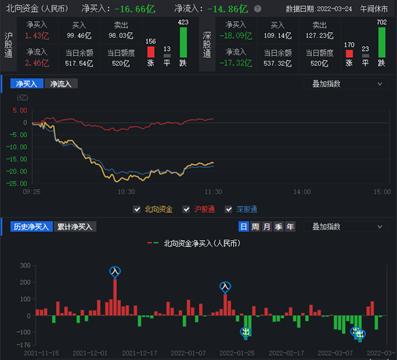Open the upper 叠加指数 dropdown
The image size is (397, 360).
tap(347, 84)
